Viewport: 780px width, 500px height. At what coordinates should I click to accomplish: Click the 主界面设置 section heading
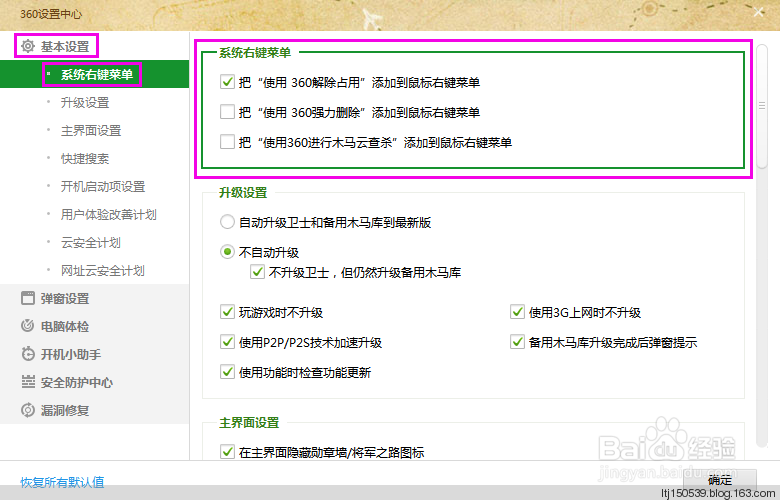tap(249, 422)
